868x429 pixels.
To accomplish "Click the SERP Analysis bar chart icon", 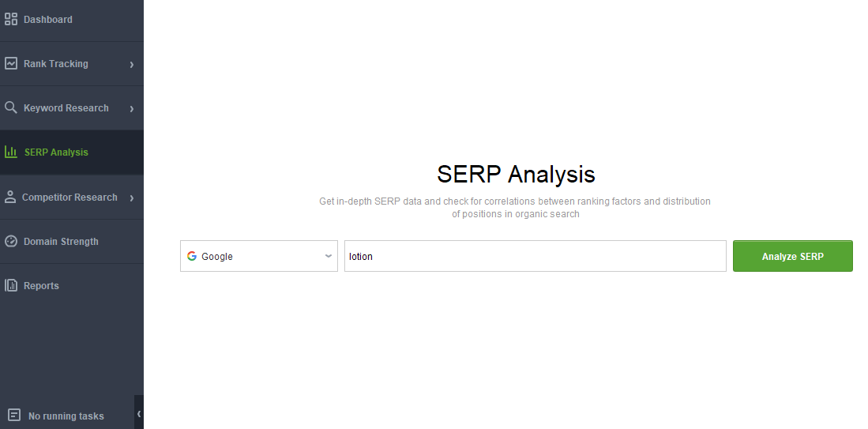I will coord(10,152).
